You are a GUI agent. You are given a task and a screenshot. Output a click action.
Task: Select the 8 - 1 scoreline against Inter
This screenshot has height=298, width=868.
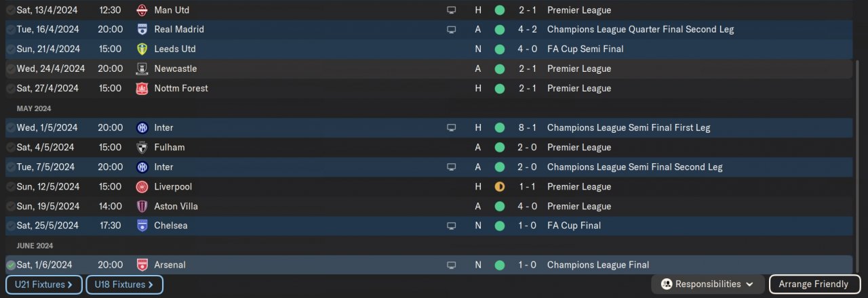click(526, 128)
